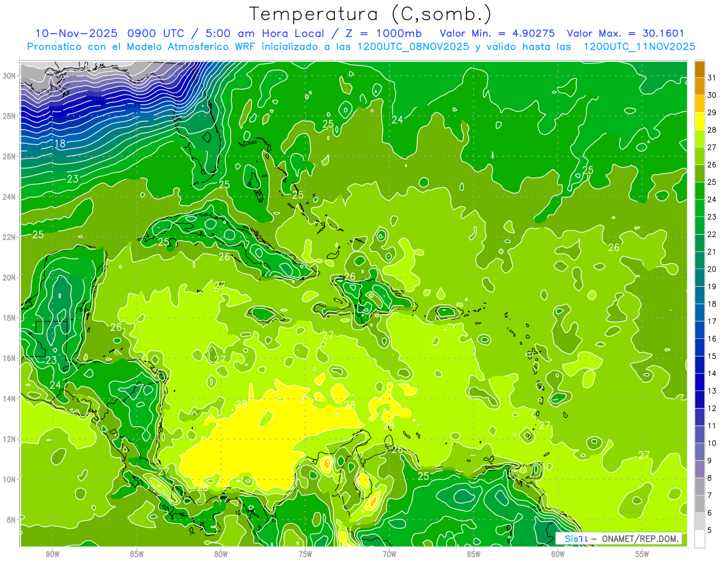Click the "26N" latitude label
728x562 pixels.
[x=10, y=156]
